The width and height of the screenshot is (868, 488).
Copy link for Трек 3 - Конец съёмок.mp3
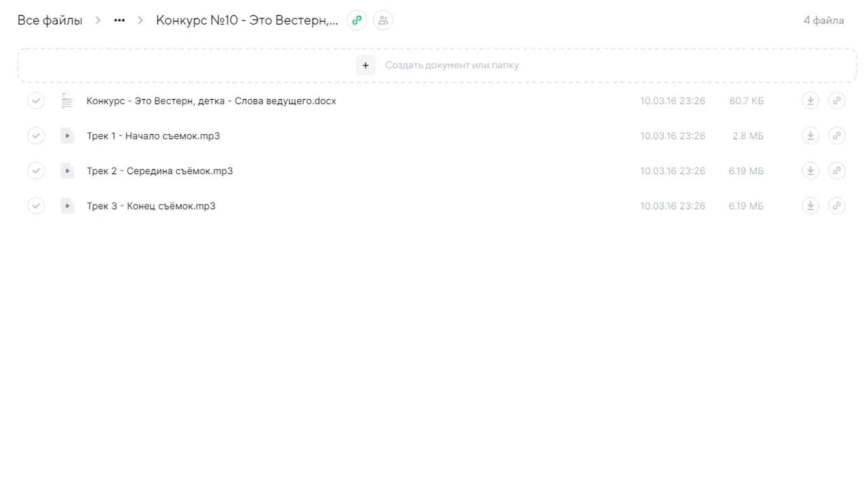coord(837,206)
